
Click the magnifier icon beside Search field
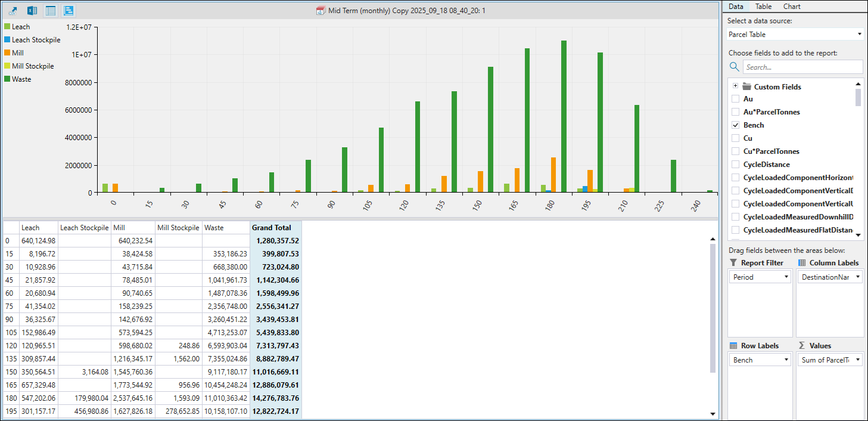[735, 67]
